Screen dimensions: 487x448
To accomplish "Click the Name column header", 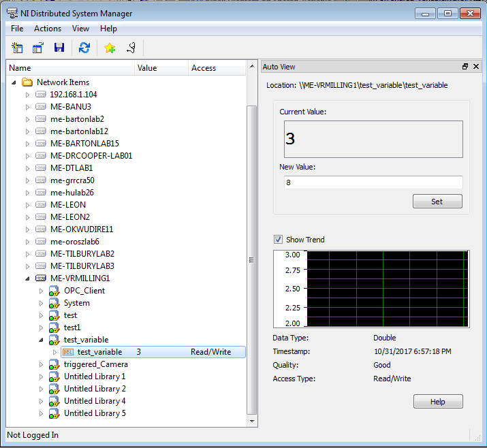I will pyautogui.click(x=71, y=68).
